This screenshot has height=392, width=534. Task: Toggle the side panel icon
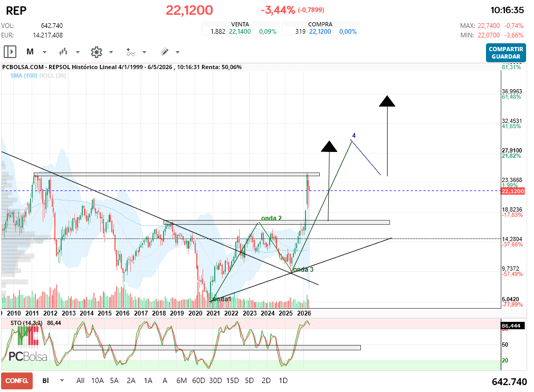10,52
